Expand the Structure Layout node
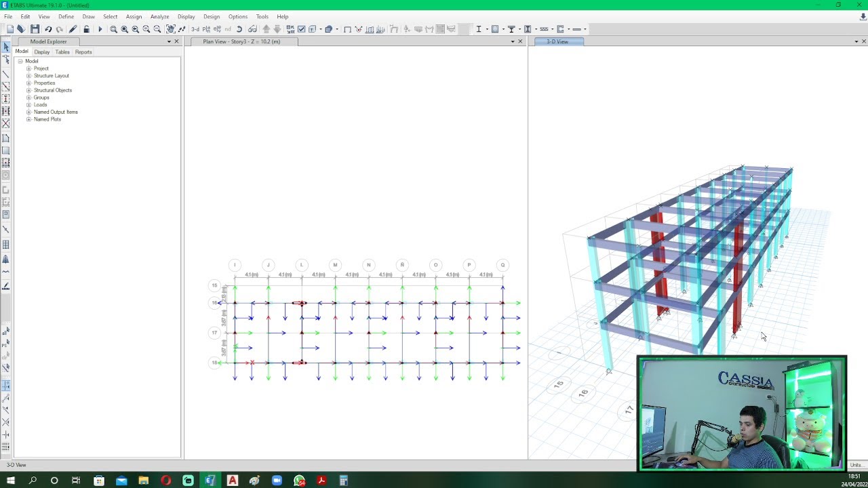The height and width of the screenshot is (488, 868). pyautogui.click(x=29, y=76)
